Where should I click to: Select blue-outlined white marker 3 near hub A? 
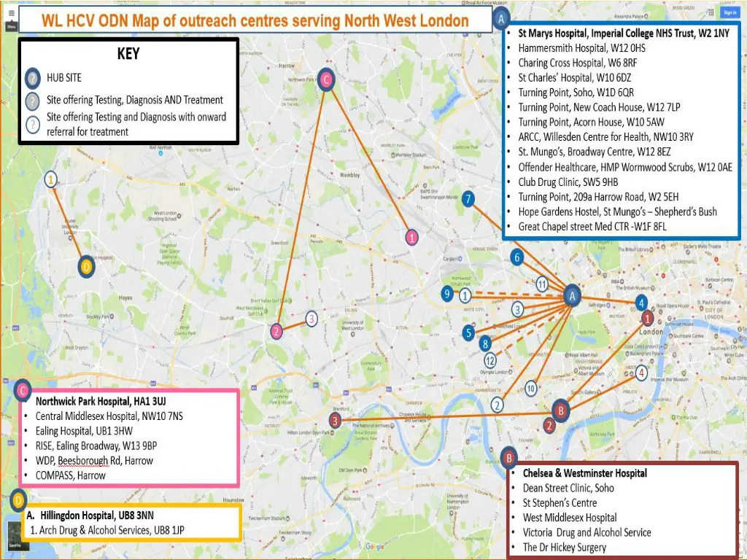pos(518,309)
